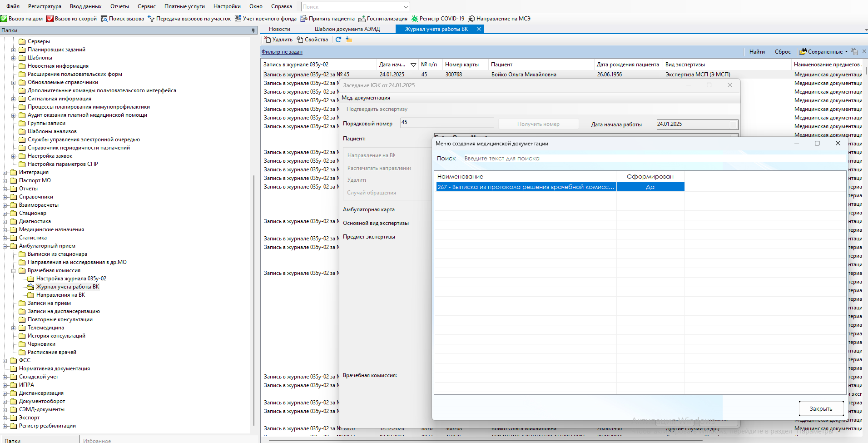
Task: Select document row 267 Выписка из протокола
Action: pyautogui.click(x=560, y=187)
